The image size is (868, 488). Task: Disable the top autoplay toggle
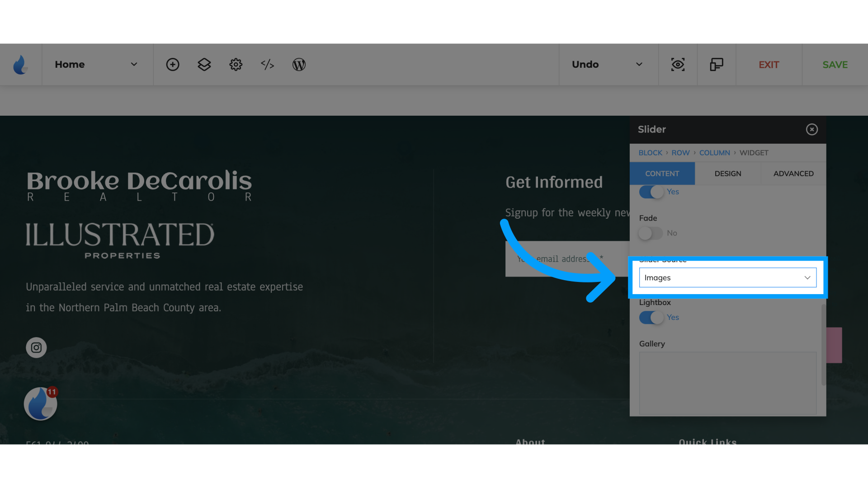point(651,191)
